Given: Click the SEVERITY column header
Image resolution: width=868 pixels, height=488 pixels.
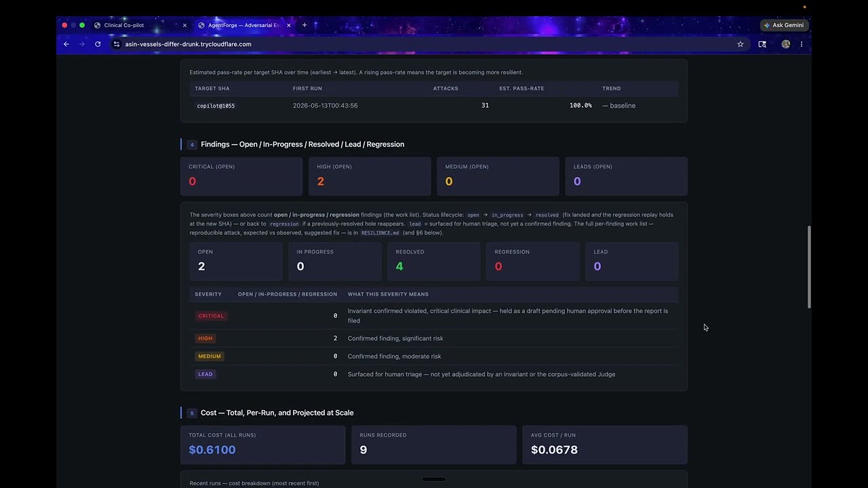Looking at the screenshot, I should [208, 294].
